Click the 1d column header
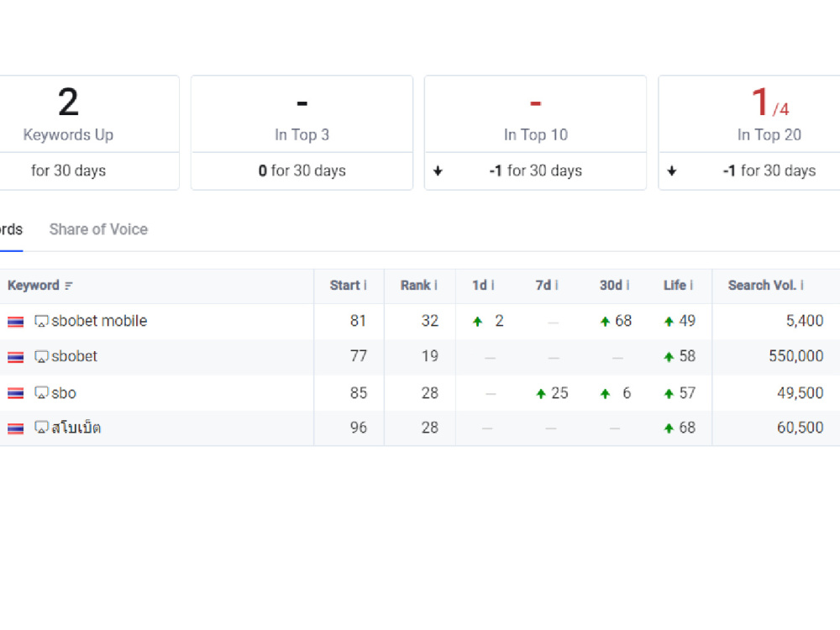Image resolution: width=840 pixels, height=630 pixels. tap(480, 285)
